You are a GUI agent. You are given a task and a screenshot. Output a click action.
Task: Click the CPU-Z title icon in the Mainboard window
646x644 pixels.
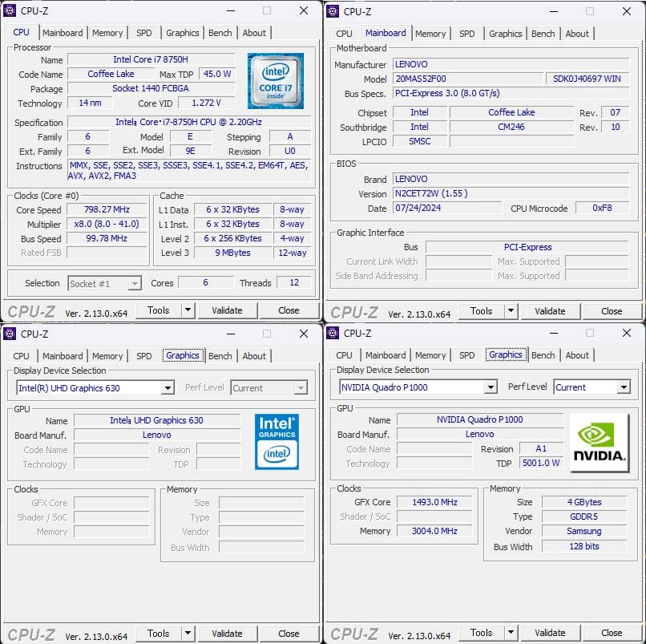pos(333,11)
